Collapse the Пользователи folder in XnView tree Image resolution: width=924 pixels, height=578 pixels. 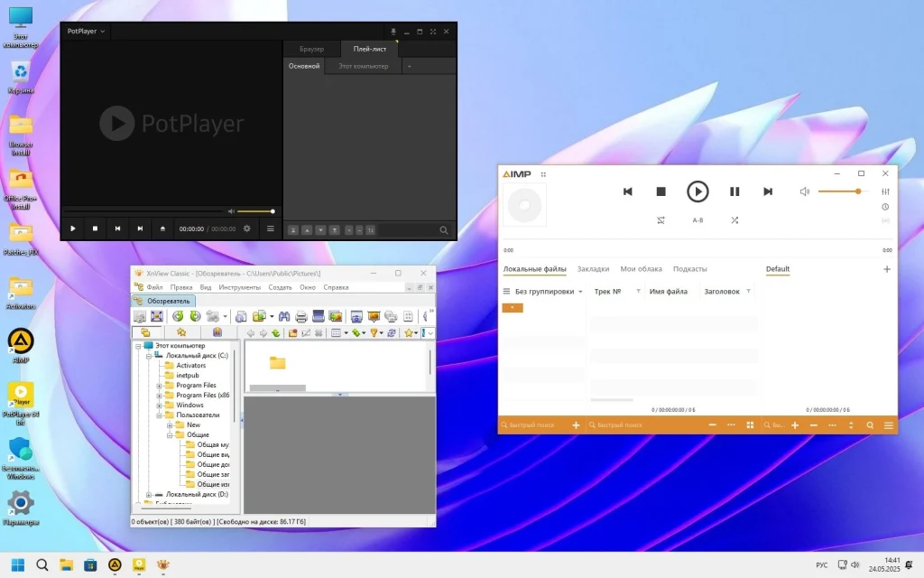(x=157, y=415)
